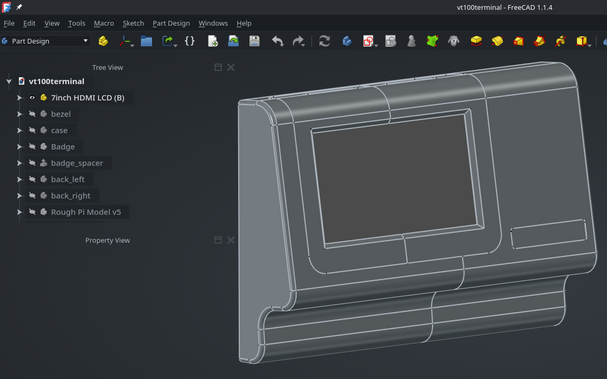607x379 pixels.
Task: Click the Create Body yellow icon
Action: [x=103, y=41]
